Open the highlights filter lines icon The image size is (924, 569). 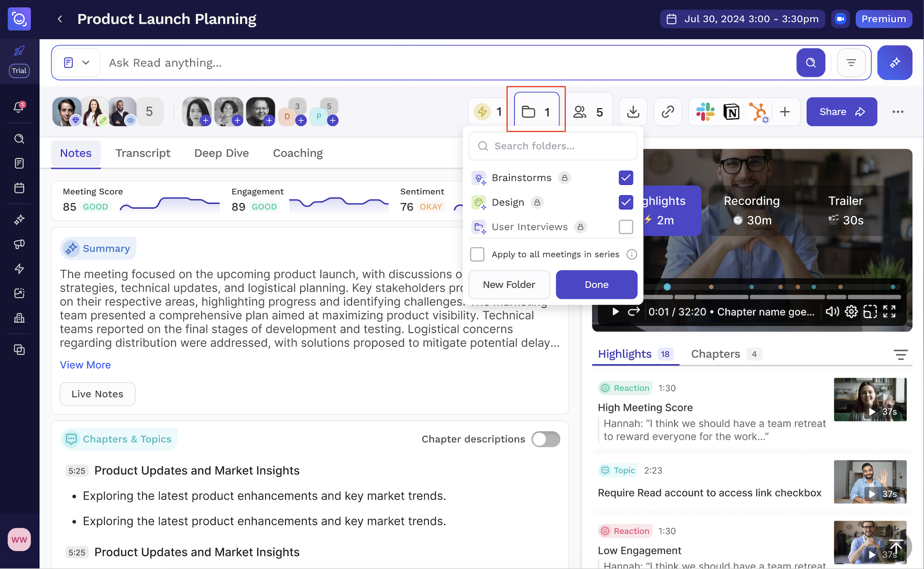[900, 354]
